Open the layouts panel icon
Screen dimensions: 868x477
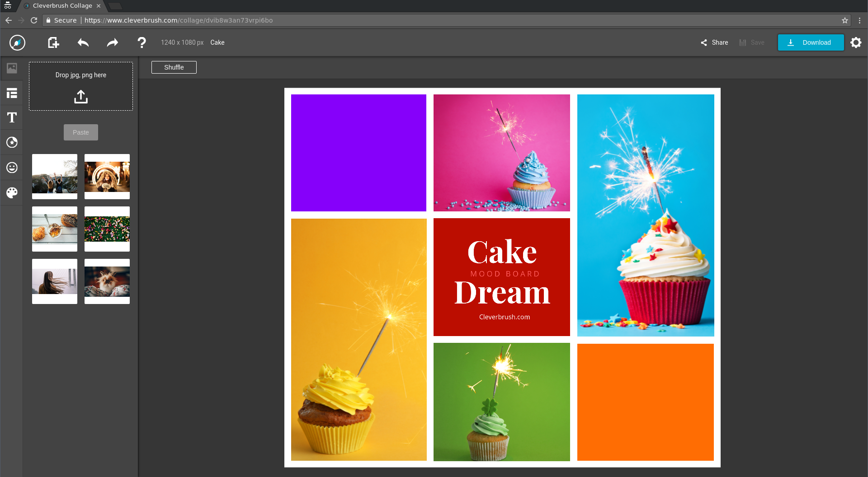pos(12,93)
